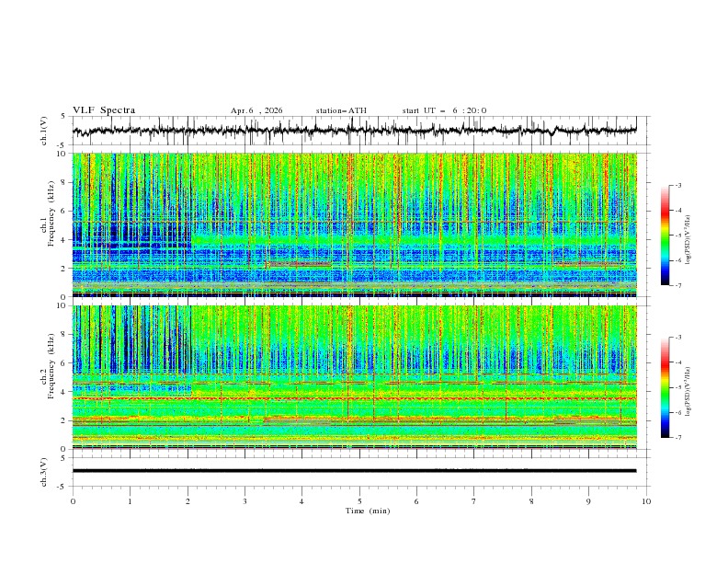728x563 pixels.
Task: Click the "7" tick label on time axis
Action: click(474, 501)
